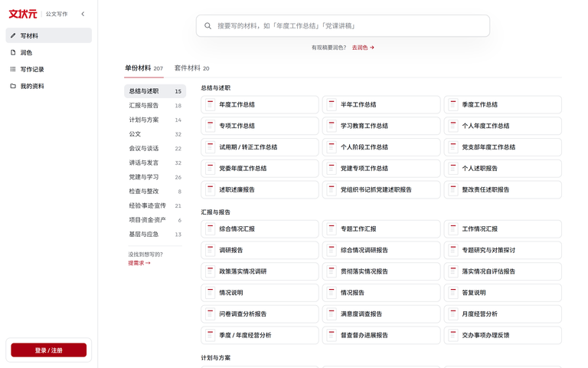The height and width of the screenshot is (368, 588).
Task: Switch to the 单份材料 tab
Action: (144, 68)
